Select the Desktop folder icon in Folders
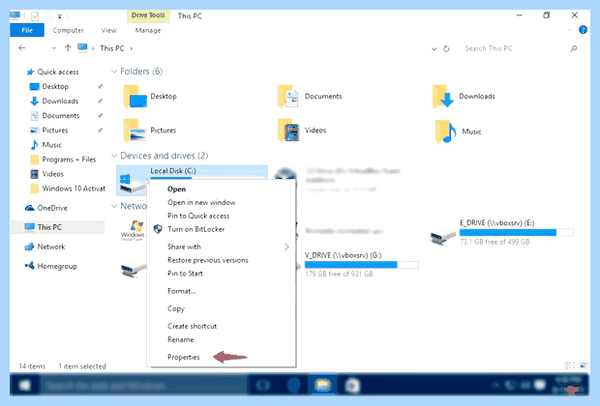 click(135, 97)
